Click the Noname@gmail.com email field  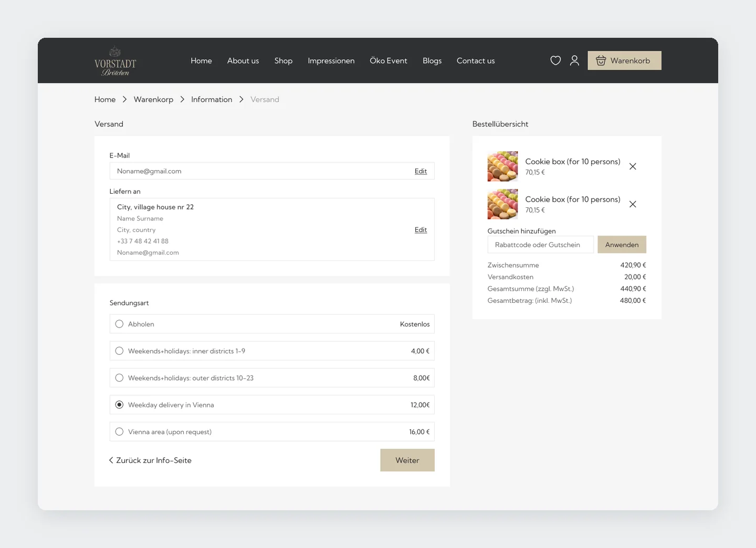point(272,171)
